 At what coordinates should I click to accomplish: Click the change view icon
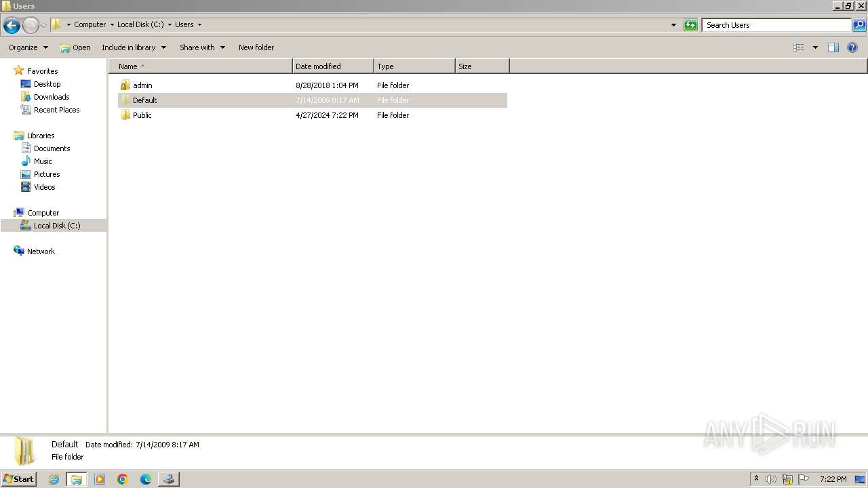coord(799,47)
